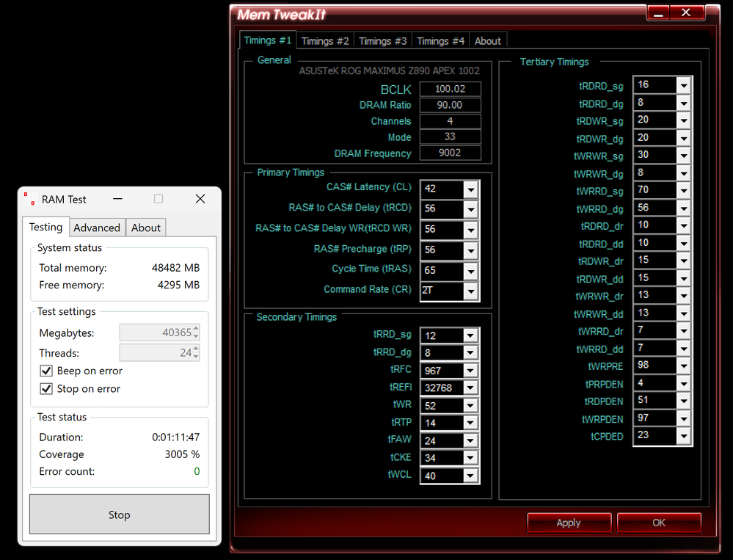Expand the CAS# Latency (CL) dropdown
Viewport: 733px width, 560px height.
[x=471, y=190]
